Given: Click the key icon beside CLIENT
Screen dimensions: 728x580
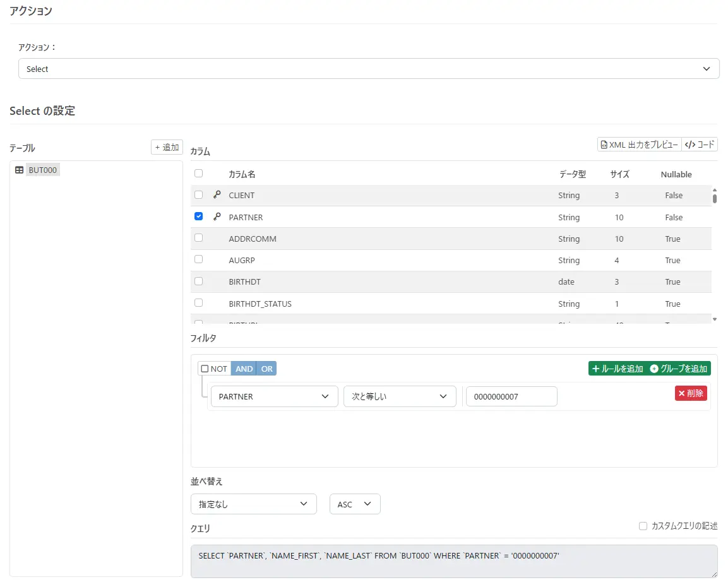Looking at the screenshot, I should pos(217,195).
